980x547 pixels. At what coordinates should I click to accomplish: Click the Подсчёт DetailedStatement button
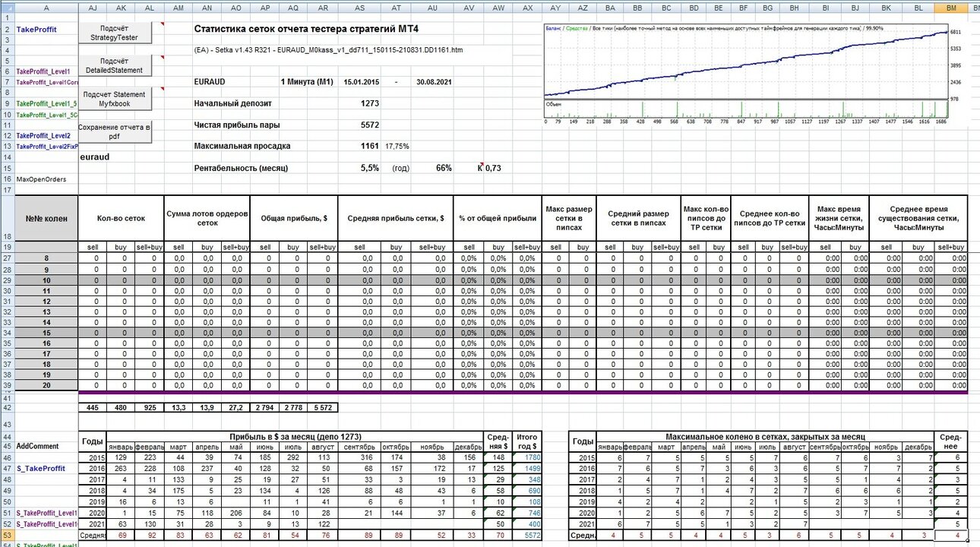(115, 65)
